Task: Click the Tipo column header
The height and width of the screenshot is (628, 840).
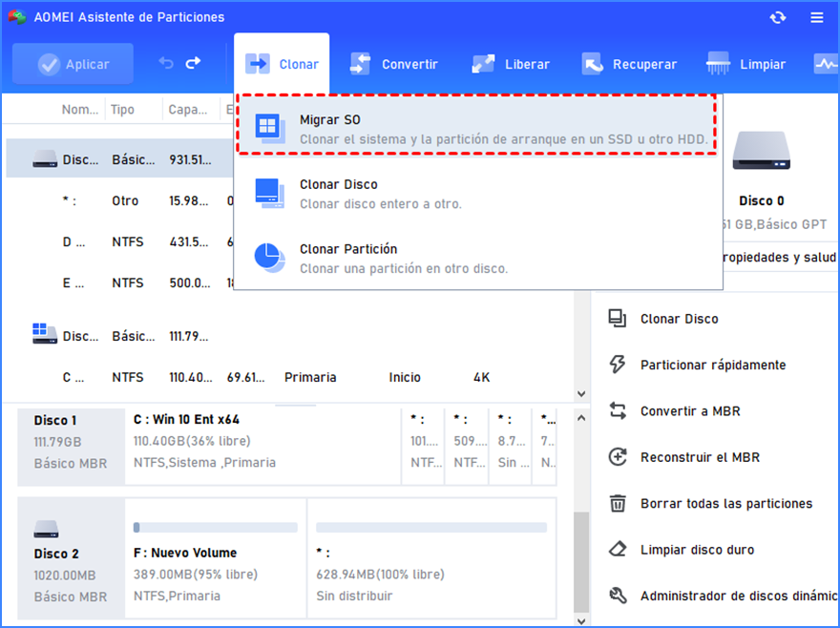Action: 122,110
